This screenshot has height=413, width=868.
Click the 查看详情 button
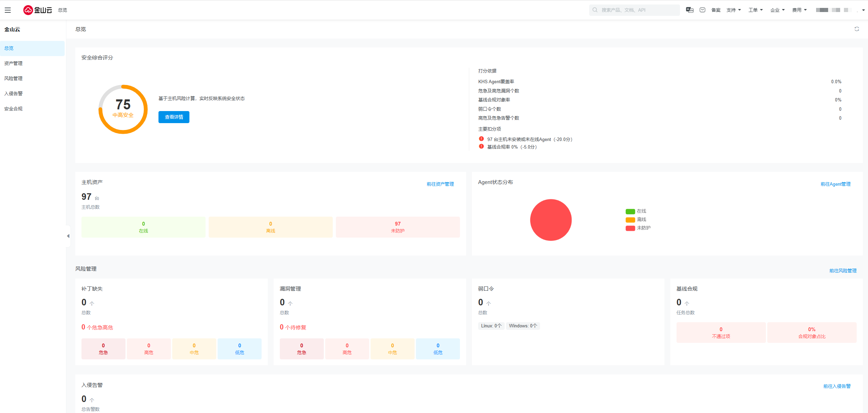pos(174,117)
